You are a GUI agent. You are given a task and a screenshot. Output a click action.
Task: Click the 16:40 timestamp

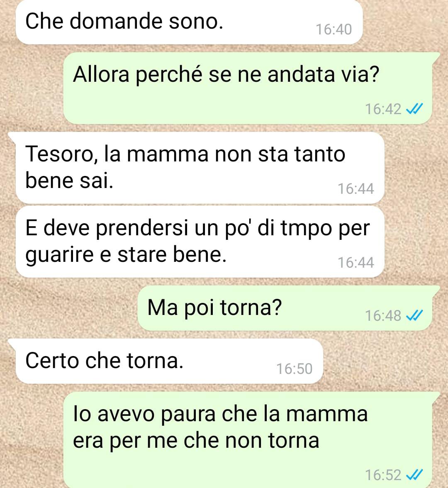click(x=334, y=29)
